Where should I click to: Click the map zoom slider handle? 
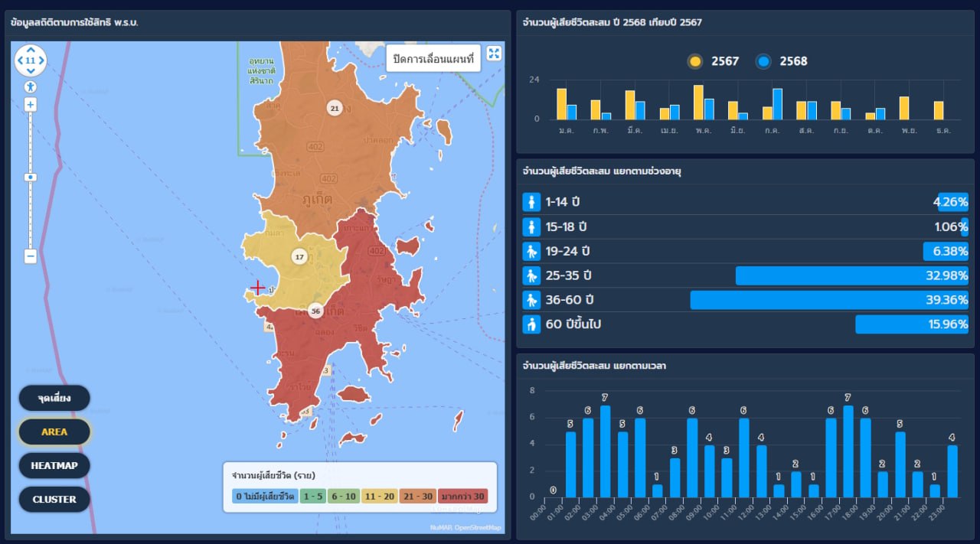[30, 177]
